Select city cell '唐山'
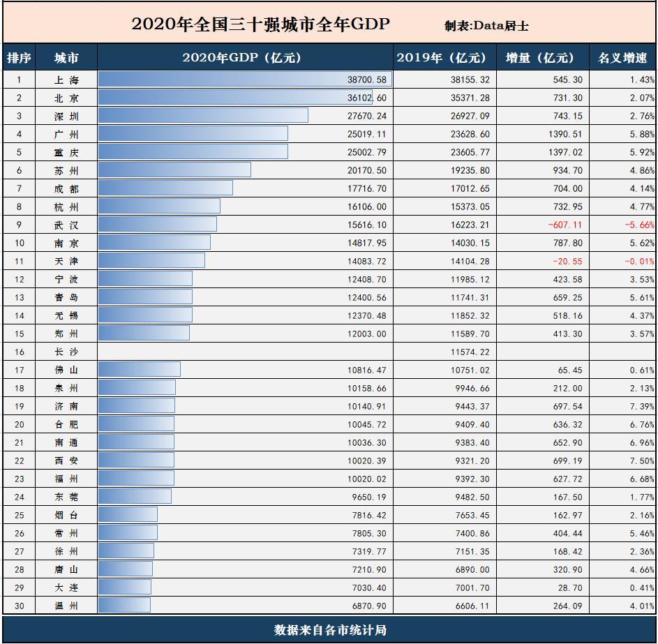Screen dimensions: 658x644 coord(66,570)
